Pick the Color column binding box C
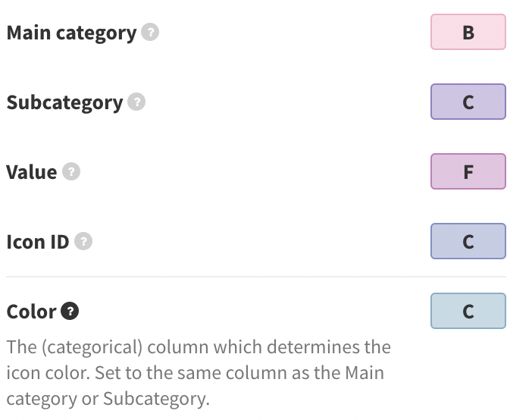 tap(468, 311)
